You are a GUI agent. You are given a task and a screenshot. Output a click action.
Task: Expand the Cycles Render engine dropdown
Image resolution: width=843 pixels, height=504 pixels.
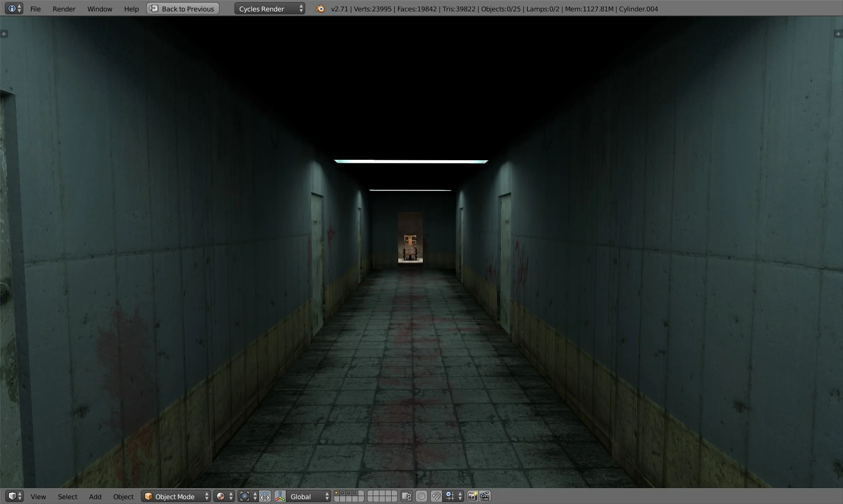tap(270, 8)
